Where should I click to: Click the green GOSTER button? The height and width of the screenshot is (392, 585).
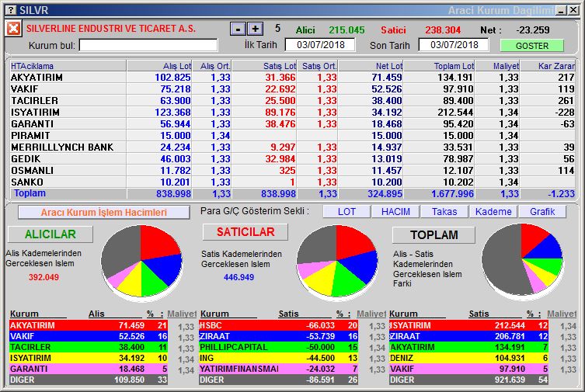click(531, 46)
